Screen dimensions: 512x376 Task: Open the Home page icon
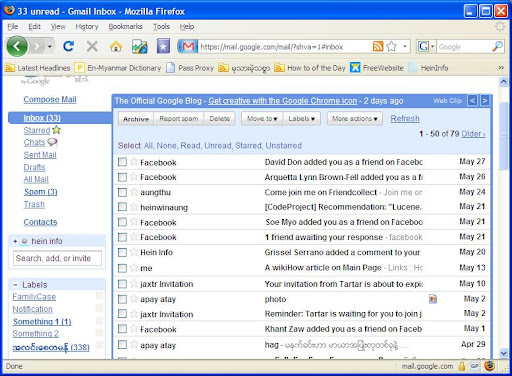click(x=116, y=47)
